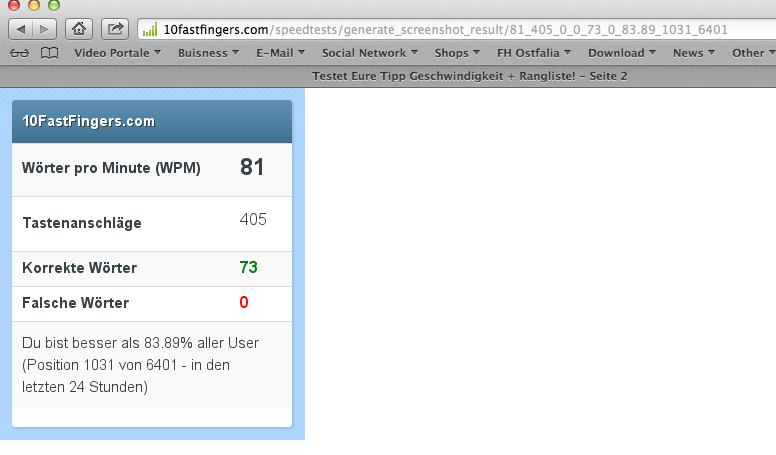The width and height of the screenshot is (776, 455).
Task: Click the Wörter pro Minute (WPM) label
Action: click(x=111, y=168)
